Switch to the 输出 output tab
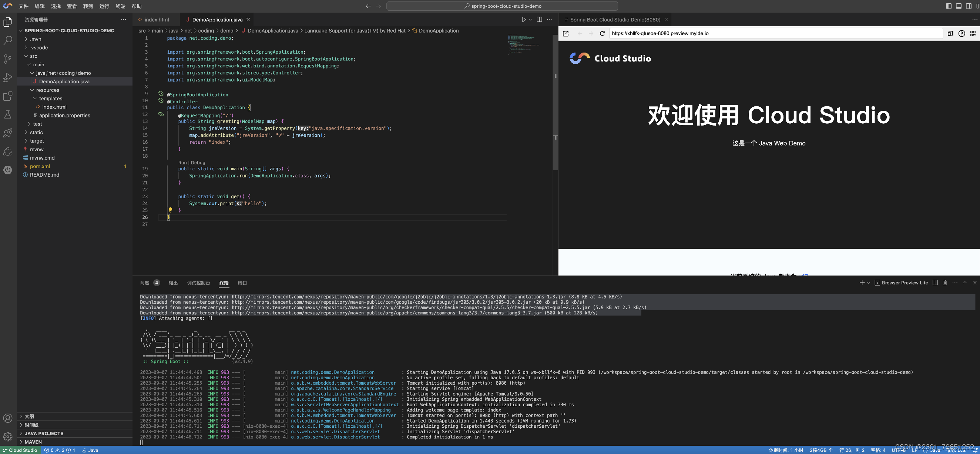Viewport: 980px width, 454px height. click(x=173, y=283)
